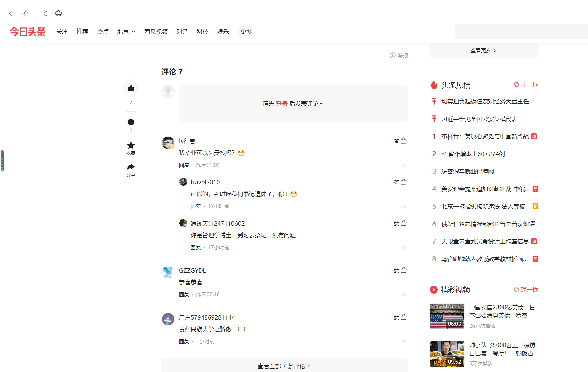This screenshot has height=372, width=588.
Task: Click the page reload icon
Action: [x=46, y=13]
